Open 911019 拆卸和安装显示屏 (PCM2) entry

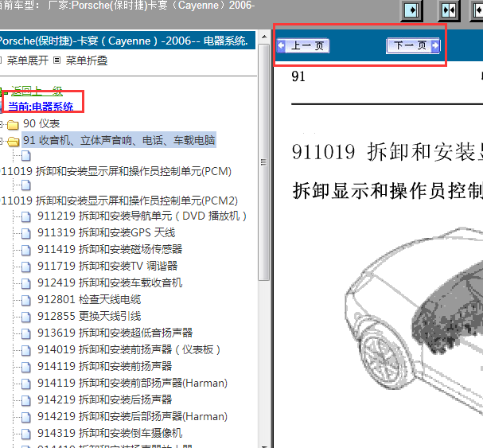[x=119, y=201]
